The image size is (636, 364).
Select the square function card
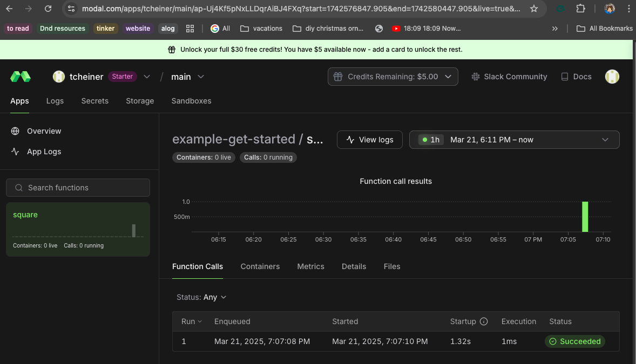78,229
